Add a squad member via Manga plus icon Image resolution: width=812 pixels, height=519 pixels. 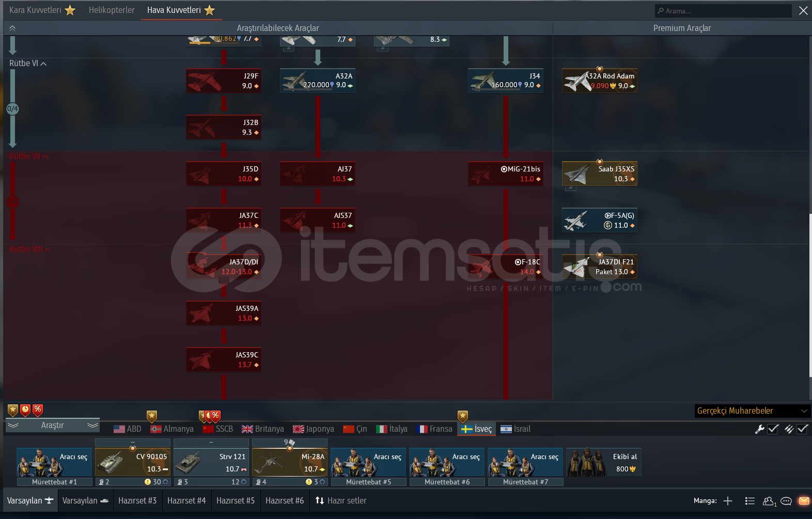coord(728,501)
